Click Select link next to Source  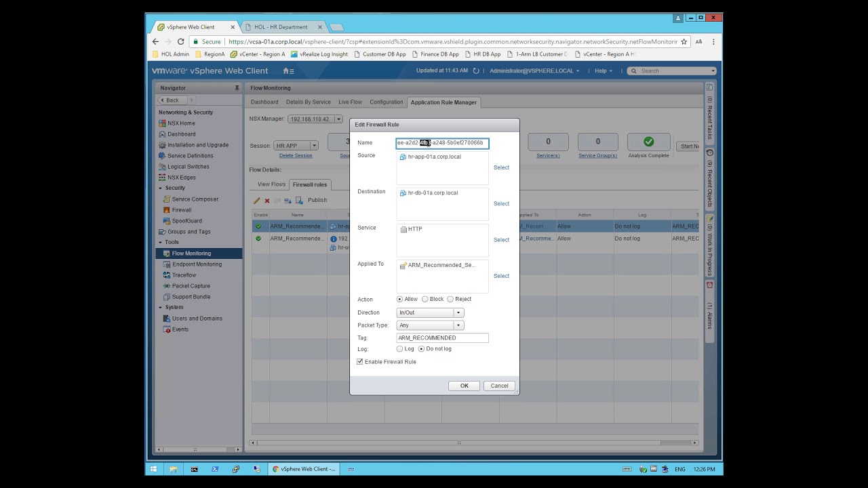point(501,167)
